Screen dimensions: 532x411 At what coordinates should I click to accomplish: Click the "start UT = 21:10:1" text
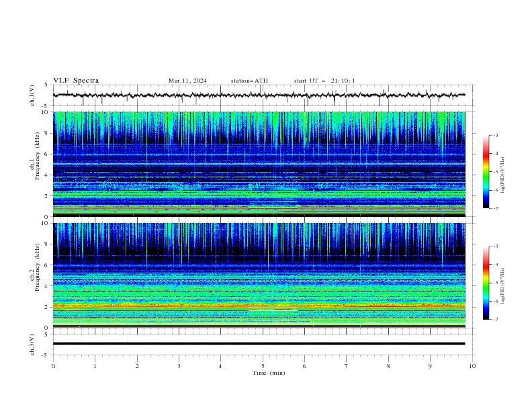(324, 81)
